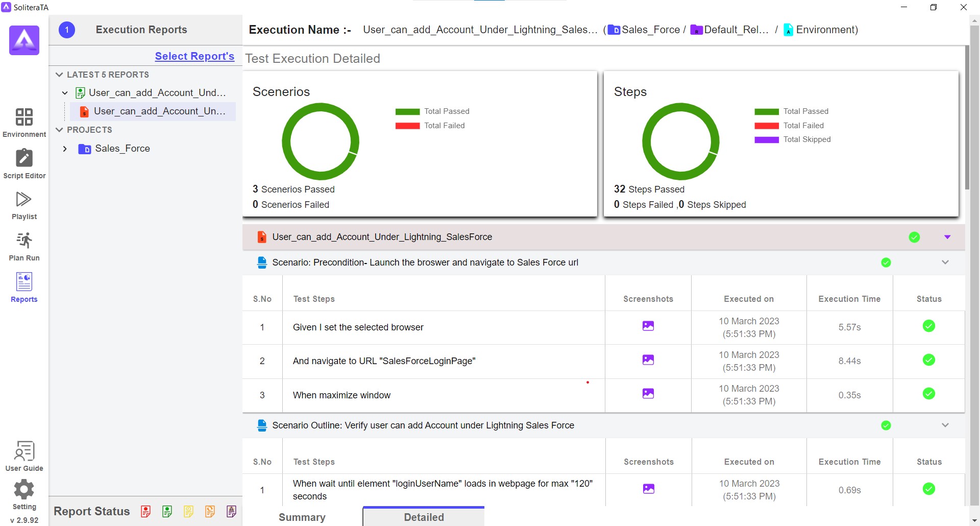Screen dimensions: 980x526
Task: Open the Environment panel
Action: pos(24,123)
